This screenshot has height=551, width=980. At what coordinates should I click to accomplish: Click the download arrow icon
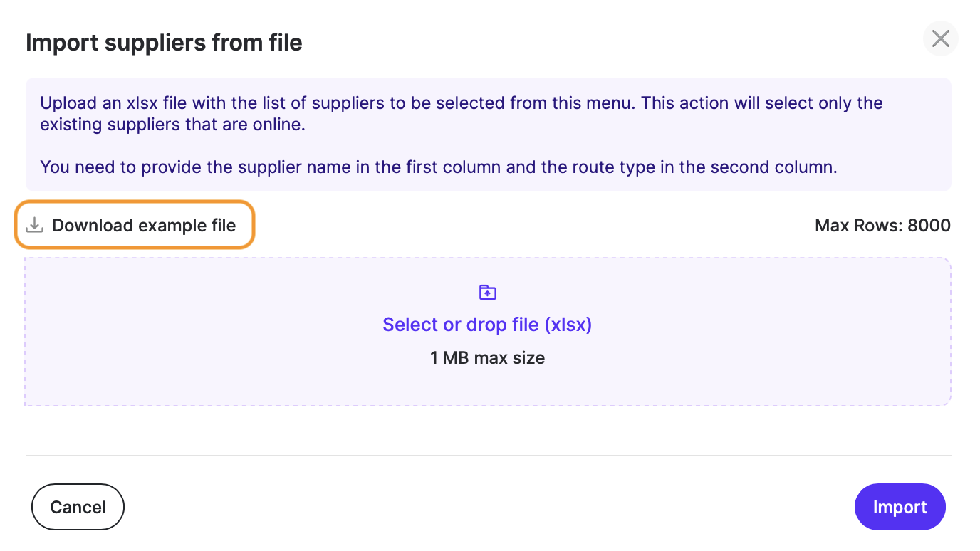click(34, 226)
